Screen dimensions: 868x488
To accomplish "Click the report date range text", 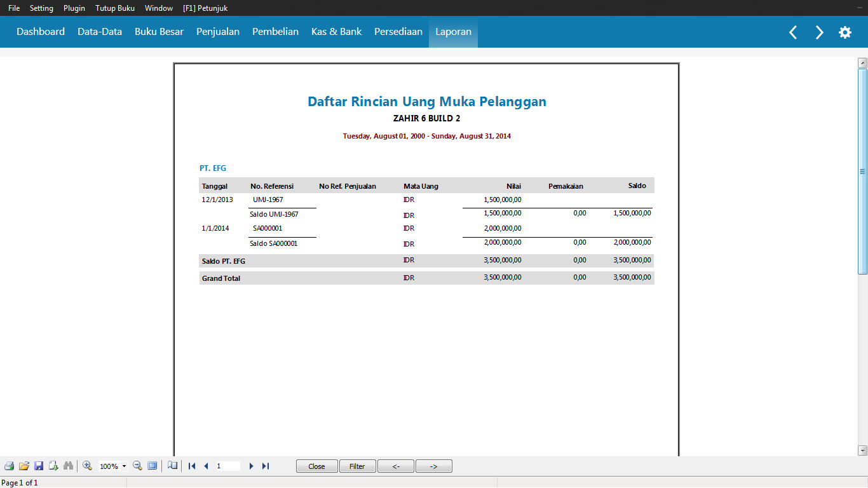I will (x=427, y=136).
